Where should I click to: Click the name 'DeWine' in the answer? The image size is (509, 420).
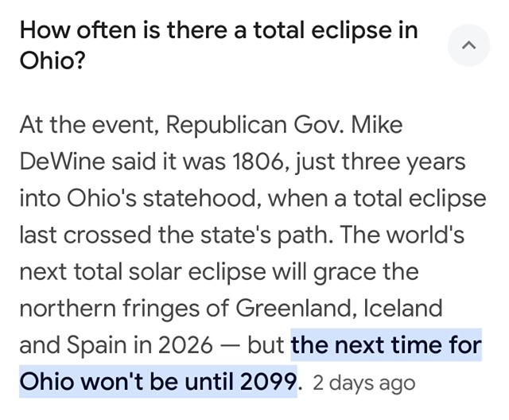[62, 161]
